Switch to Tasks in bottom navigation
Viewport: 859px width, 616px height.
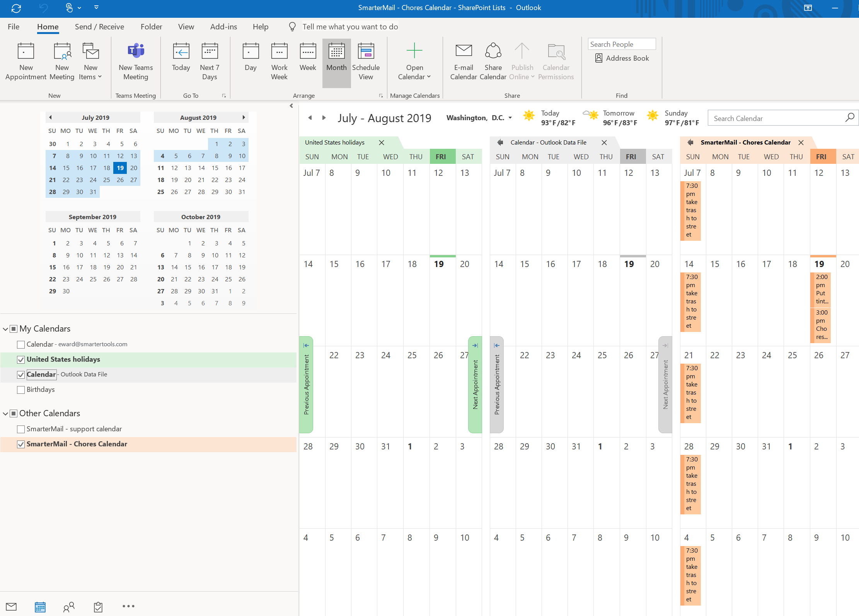pyautogui.click(x=98, y=607)
